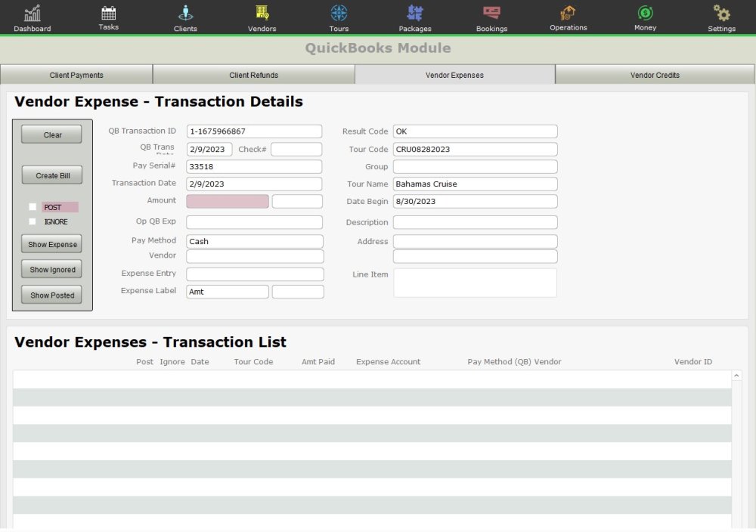Show Posted transactions
756x532 pixels.
(x=51, y=295)
